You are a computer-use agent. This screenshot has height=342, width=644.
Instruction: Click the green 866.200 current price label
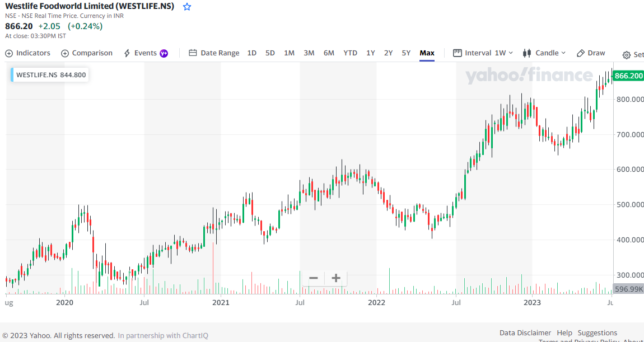pyautogui.click(x=628, y=76)
